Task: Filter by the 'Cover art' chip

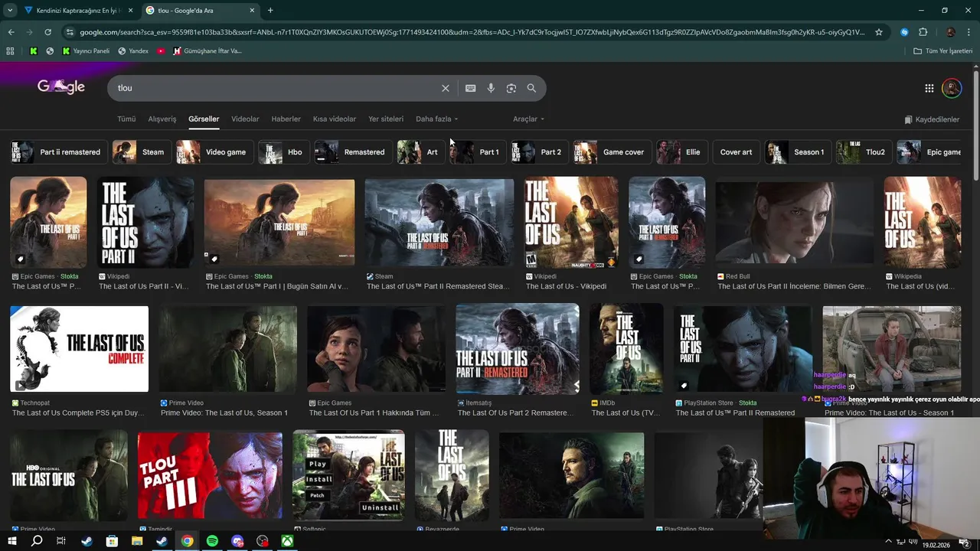Action: 736,152
